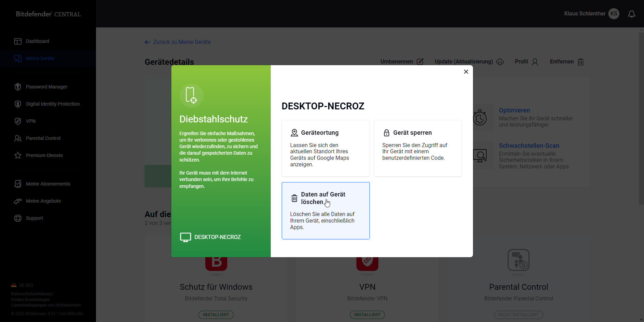
Task: Open the Datenschutzerklärung footer link
Action: click(x=31, y=294)
